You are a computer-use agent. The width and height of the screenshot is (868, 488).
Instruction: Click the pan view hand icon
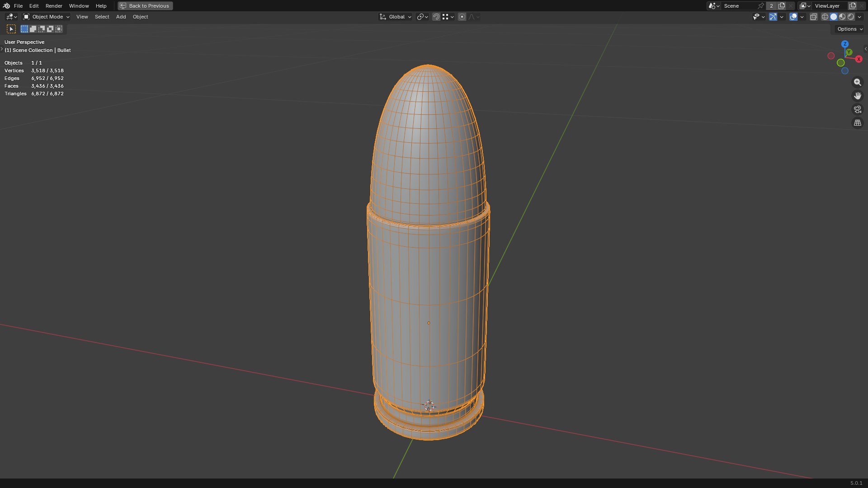click(x=857, y=96)
